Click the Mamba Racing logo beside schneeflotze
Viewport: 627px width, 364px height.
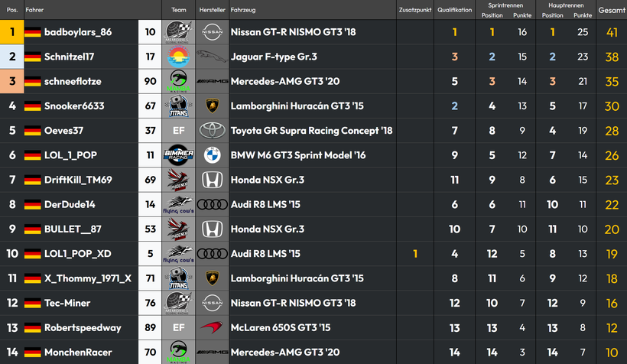point(178,82)
